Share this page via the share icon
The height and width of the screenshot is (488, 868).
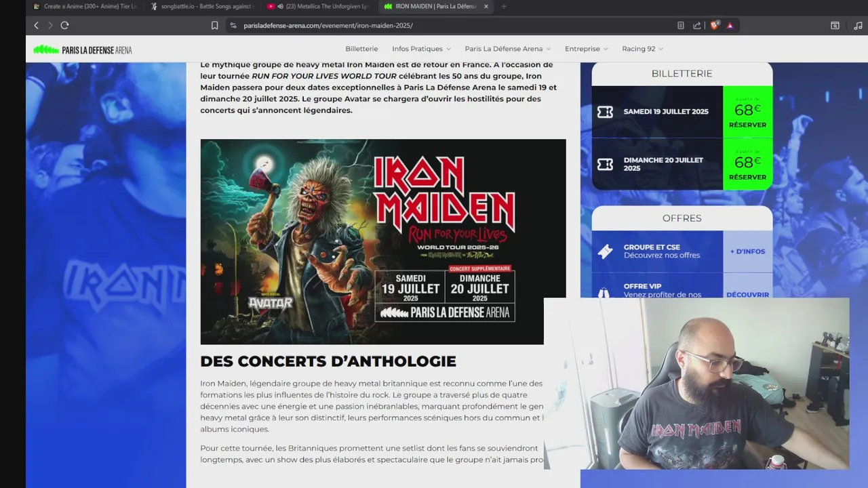[x=697, y=25]
